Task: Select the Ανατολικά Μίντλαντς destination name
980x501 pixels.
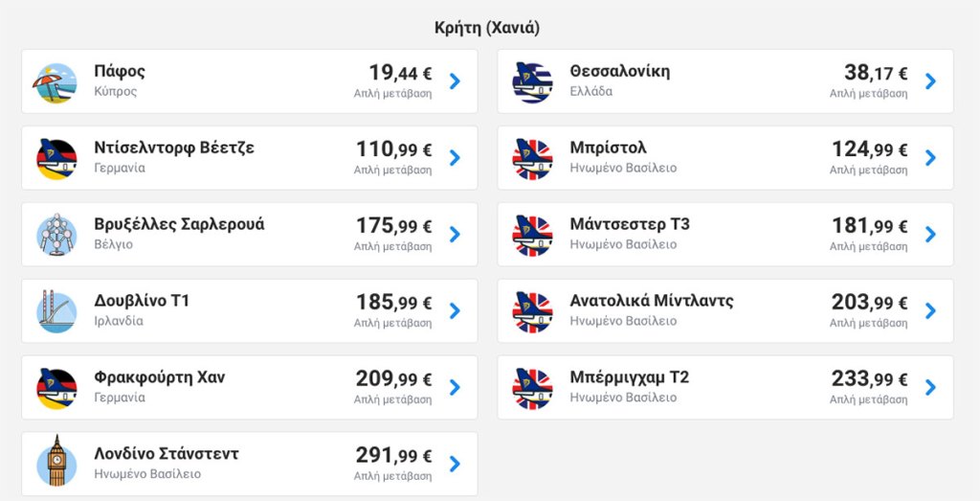Action: (x=651, y=301)
